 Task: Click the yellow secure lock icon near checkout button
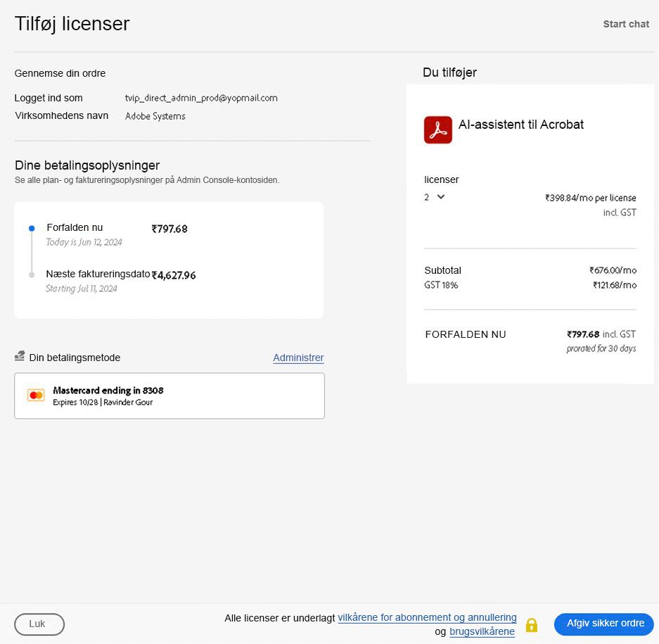click(x=532, y=624)
